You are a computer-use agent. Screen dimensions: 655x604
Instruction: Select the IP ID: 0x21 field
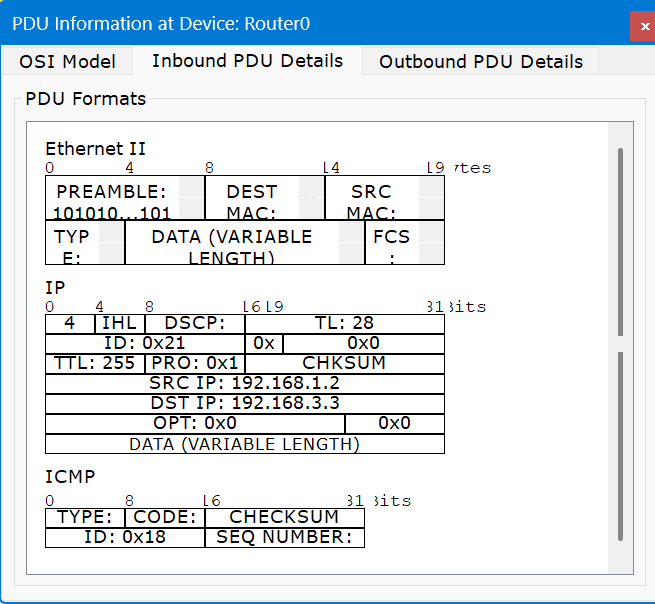coord(144,343)
